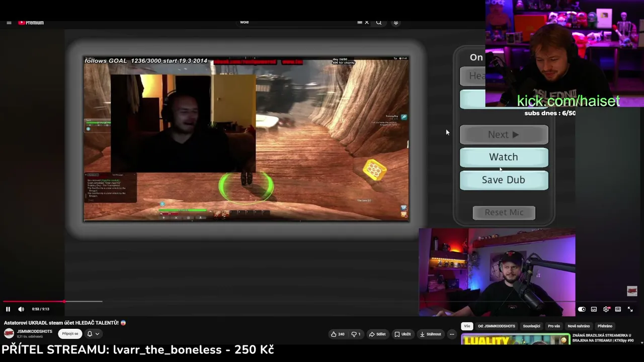Open JSMMKODDSHOTS channel avatar

(9, 333)
